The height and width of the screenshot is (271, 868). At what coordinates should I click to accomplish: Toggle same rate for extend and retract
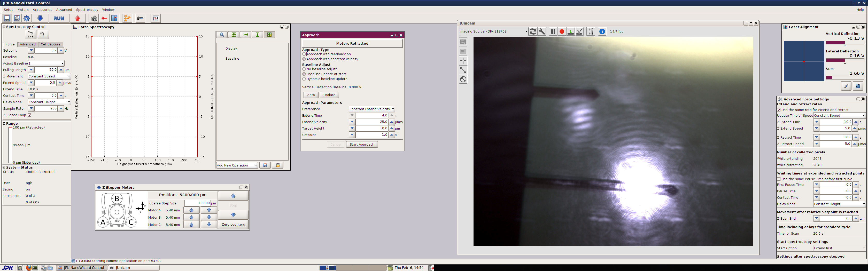(x=779, y=110)
